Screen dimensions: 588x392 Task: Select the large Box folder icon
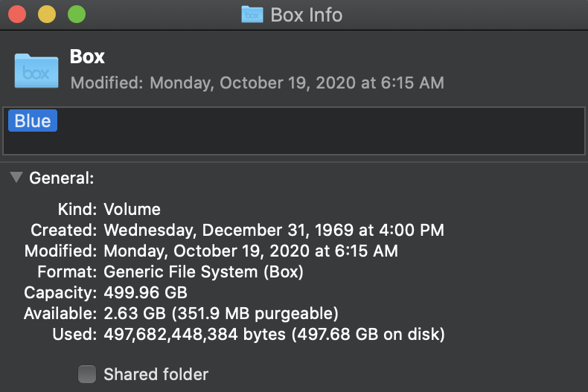pyautogui.click(x=36, y=71)
